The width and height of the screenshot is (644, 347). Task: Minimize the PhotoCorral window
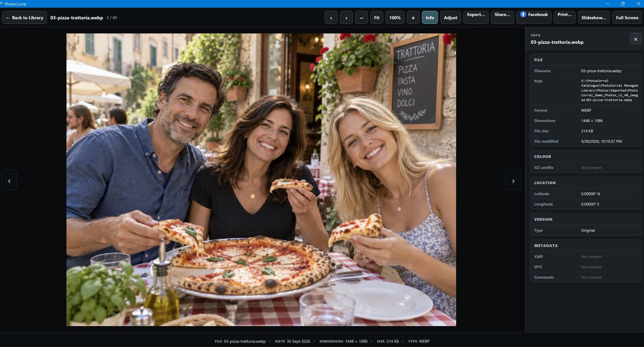pos(607,4)
